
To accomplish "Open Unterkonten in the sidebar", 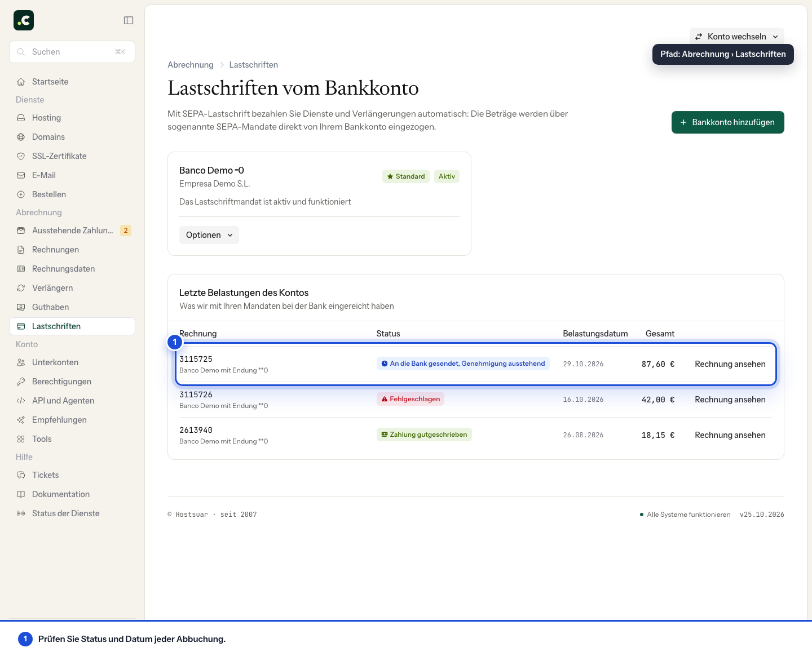I will (72, 362).
